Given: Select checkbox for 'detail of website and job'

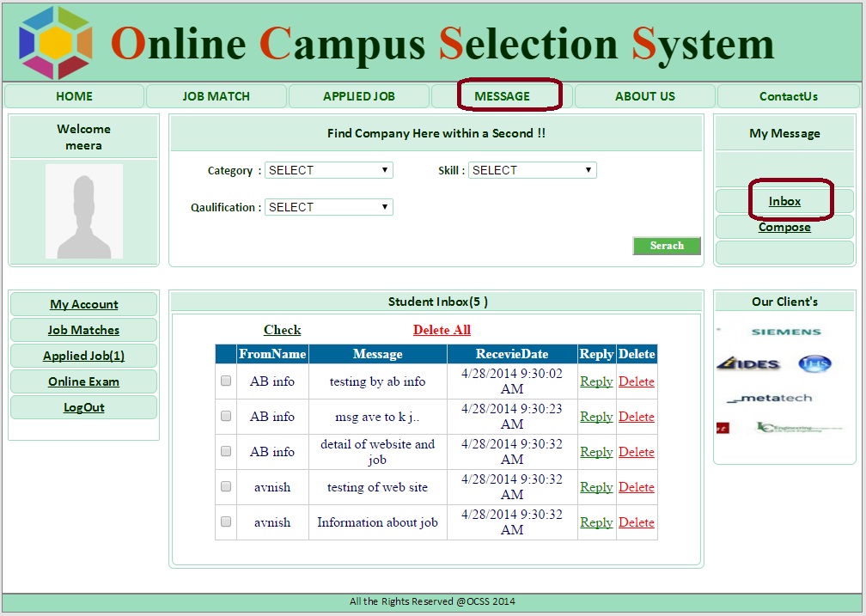Looking at the screenshot, I should click(x=226, y=451).
